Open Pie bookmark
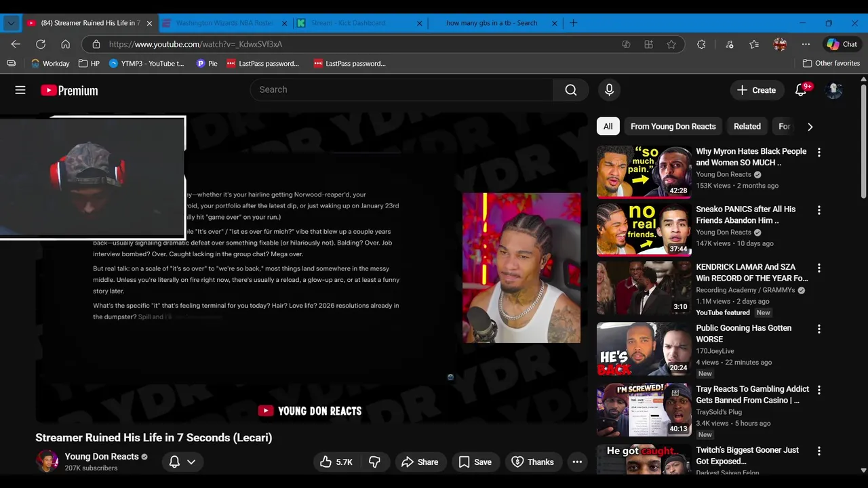 [207, 63]
